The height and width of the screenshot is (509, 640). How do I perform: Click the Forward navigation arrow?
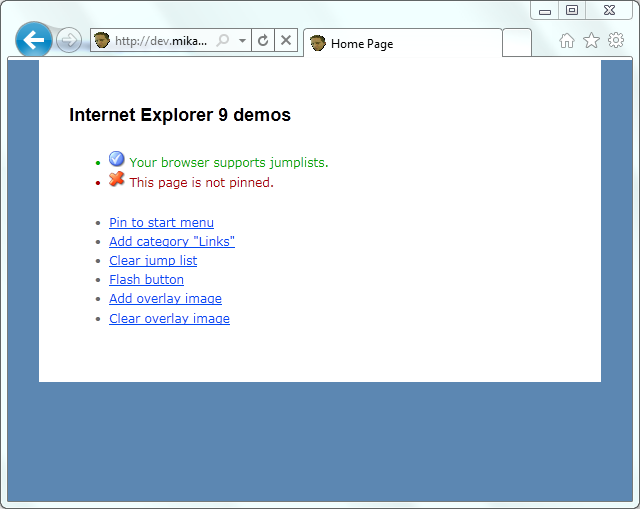69,40
